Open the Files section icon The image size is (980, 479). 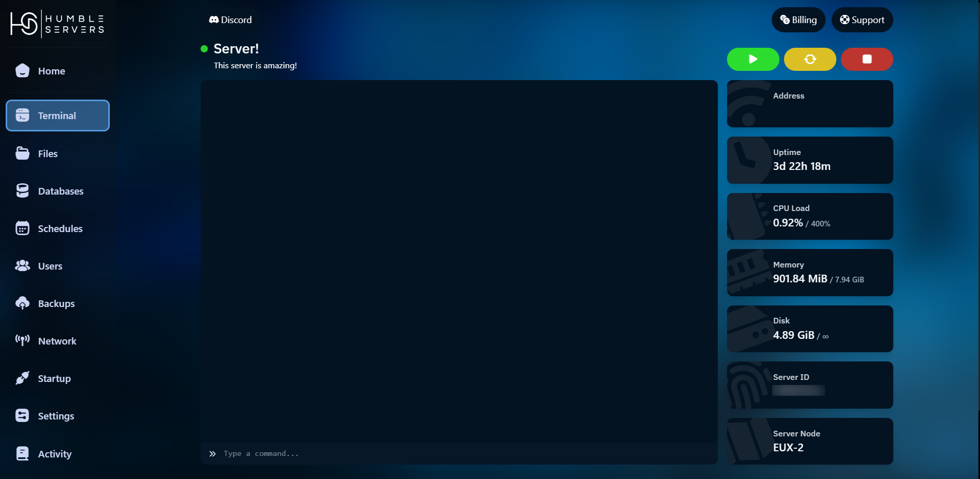coord(23,153)
